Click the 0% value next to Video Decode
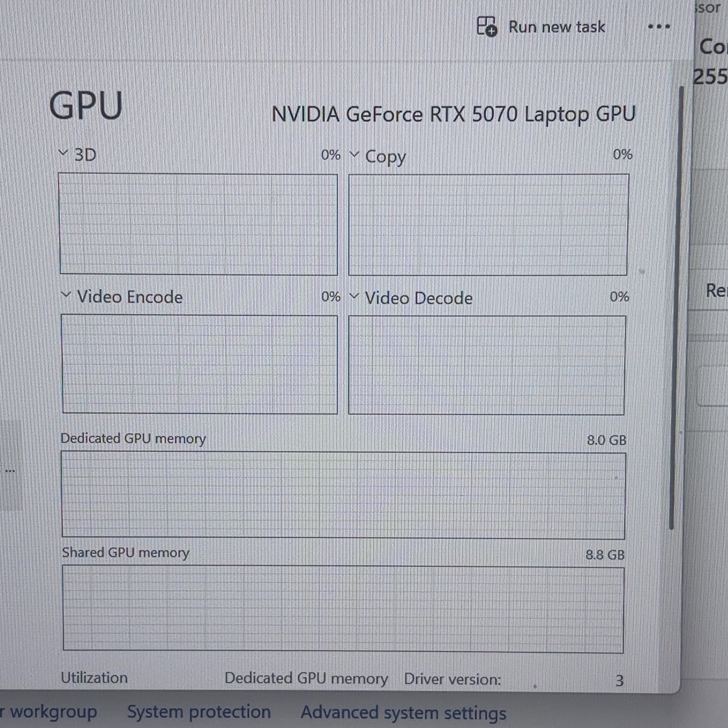This screenshot has height=728, width=728. point(619,297)
